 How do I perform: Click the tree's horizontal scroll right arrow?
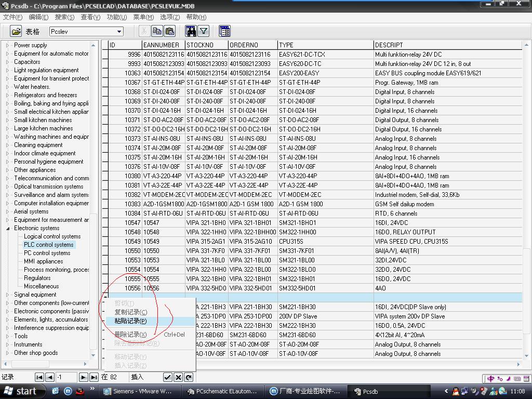[x=85, y=364]
